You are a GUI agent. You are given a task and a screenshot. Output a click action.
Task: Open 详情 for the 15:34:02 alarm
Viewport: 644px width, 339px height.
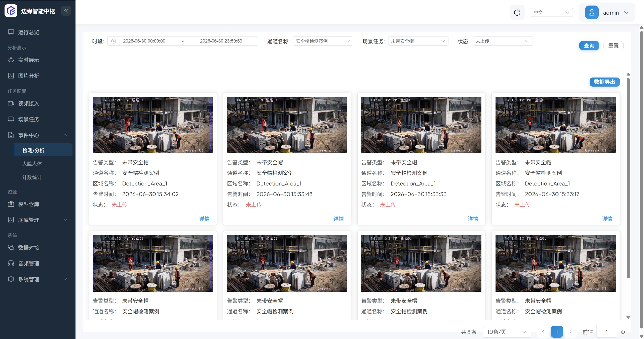(204, 219)
